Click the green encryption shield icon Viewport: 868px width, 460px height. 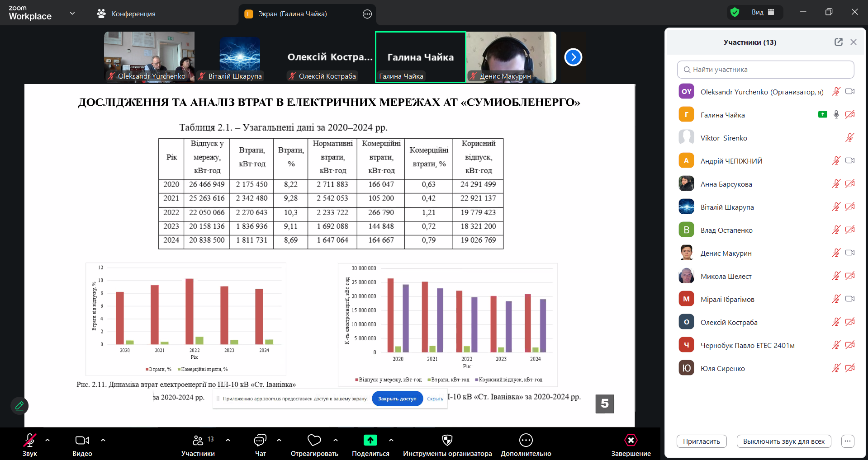click(x=735, y=12)
